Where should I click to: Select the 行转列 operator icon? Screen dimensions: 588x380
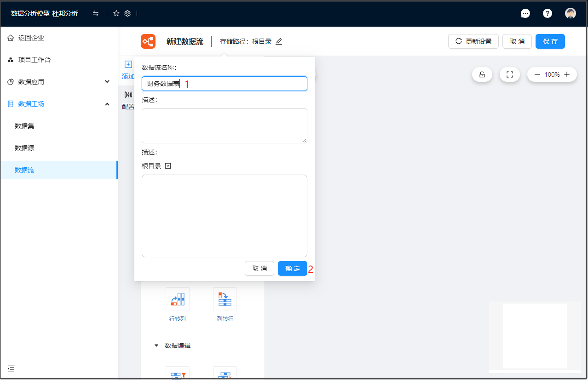click(178, 299)
